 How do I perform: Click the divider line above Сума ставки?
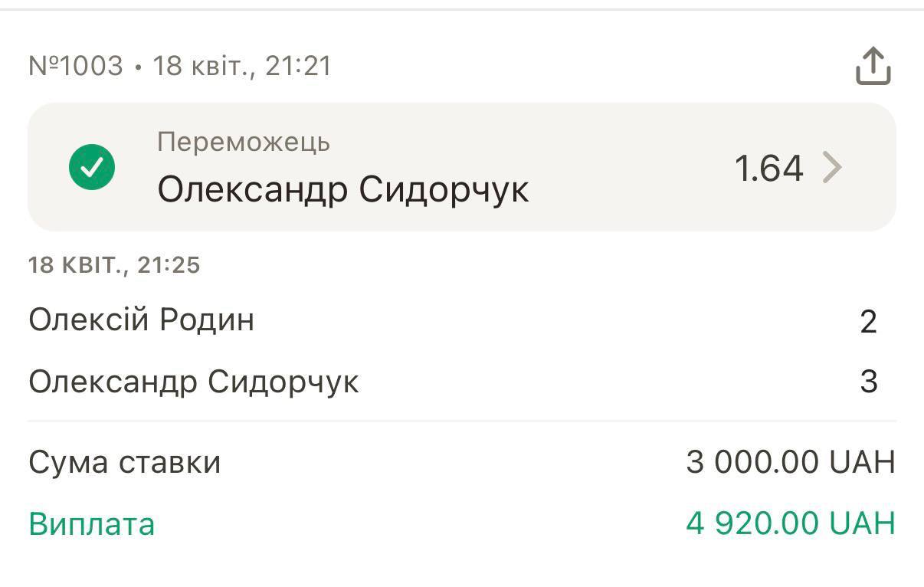click(462, 421)
